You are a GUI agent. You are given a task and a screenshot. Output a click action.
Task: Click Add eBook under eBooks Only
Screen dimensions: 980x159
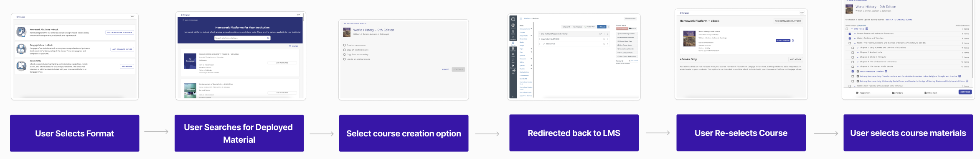click(795, 59)
